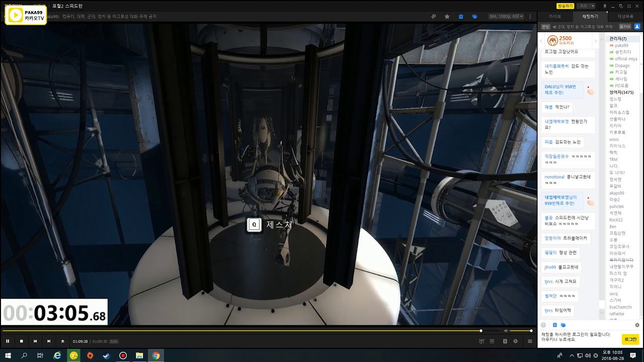Open the control box panel icon
The height and width of the screenshot is (362, 644).
505,341
